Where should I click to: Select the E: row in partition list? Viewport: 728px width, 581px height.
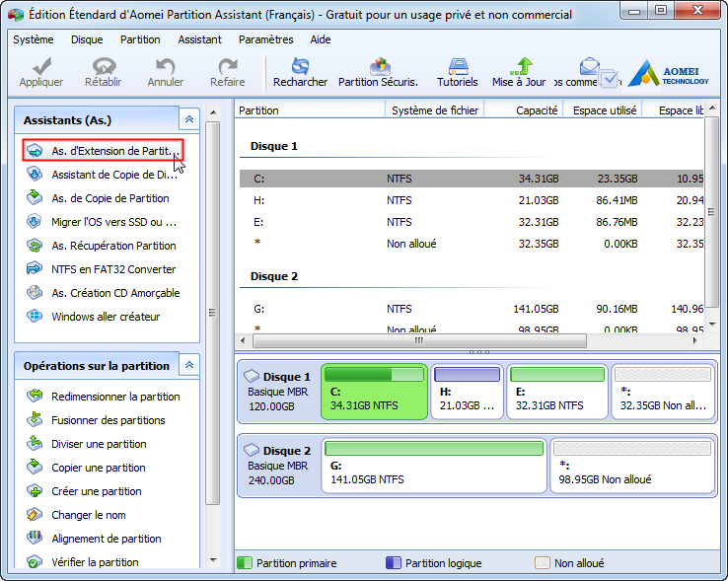(472, 222)
